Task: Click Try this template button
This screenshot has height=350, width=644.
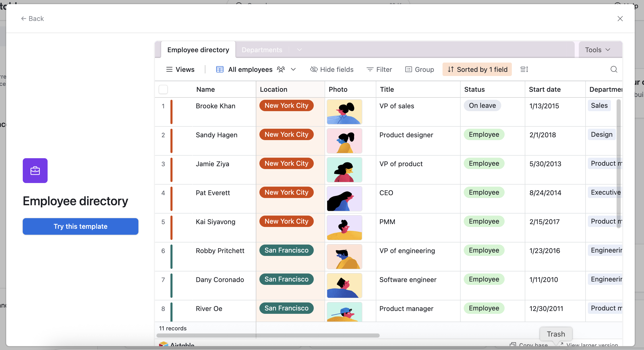Action: tap(80, 226)
